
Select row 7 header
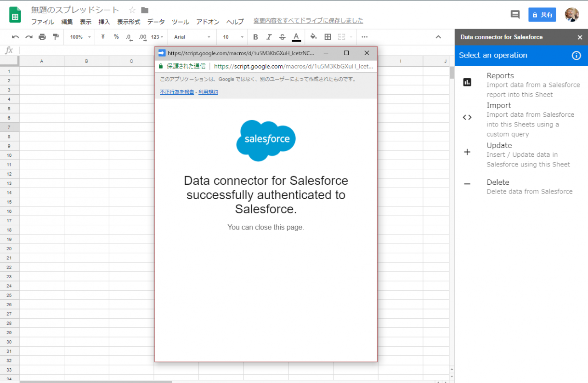[x=9, y=127]
